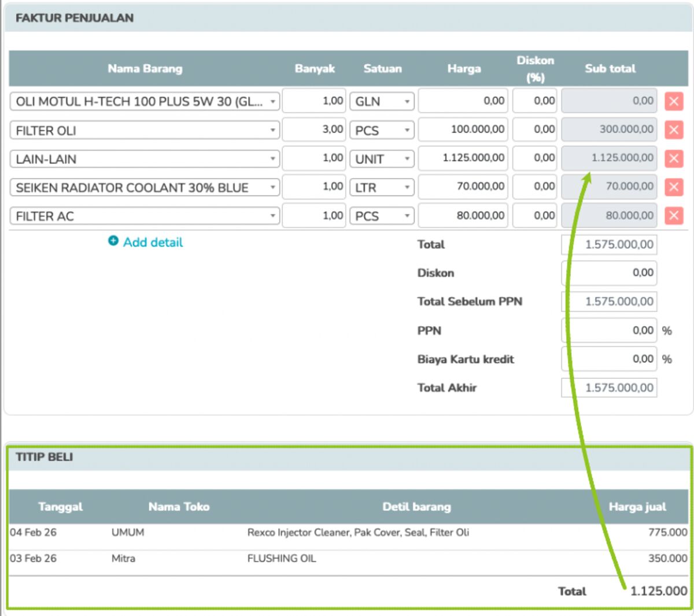Remove the FILTER OLI row with red X
The width and height of the screenshot is (694, 616).
coord(673,130)
